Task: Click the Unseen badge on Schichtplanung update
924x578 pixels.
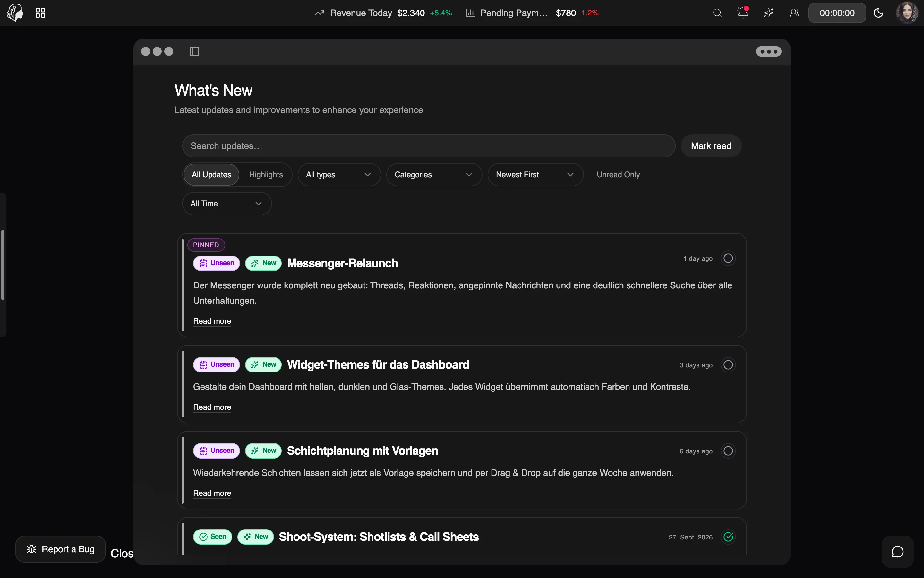Action: tap(217, 450)
